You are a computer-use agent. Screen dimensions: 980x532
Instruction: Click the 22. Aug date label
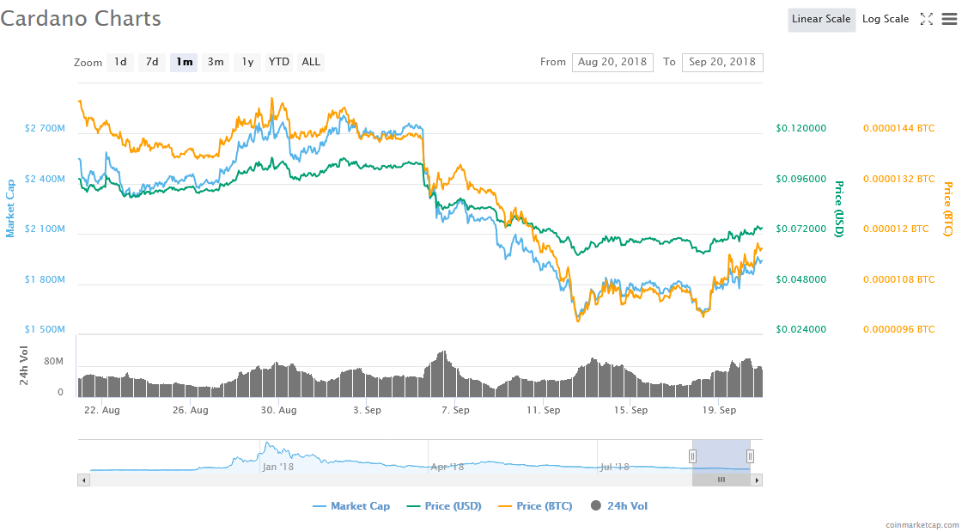[102, 410]
